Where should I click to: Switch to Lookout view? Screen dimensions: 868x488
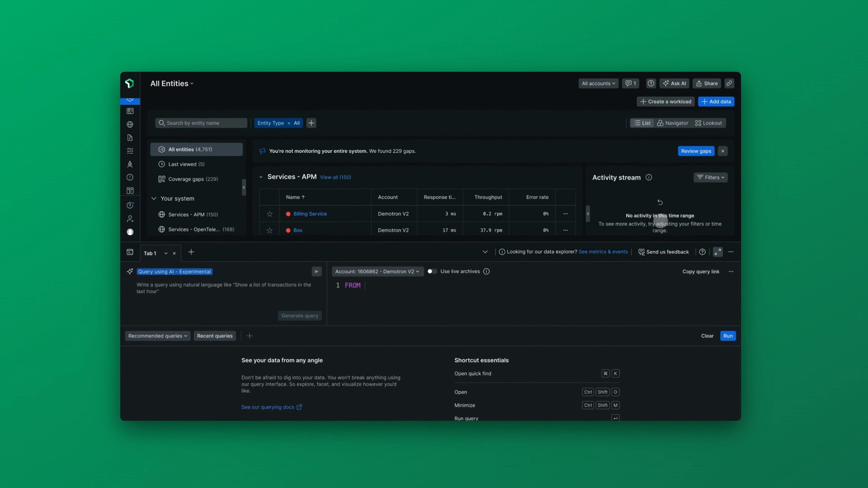(708, 123)
